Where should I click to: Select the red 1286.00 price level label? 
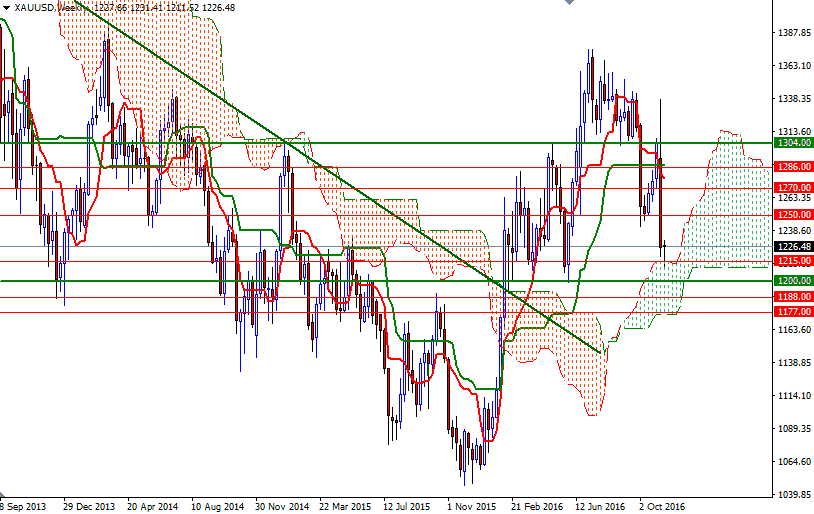[793, 167]
